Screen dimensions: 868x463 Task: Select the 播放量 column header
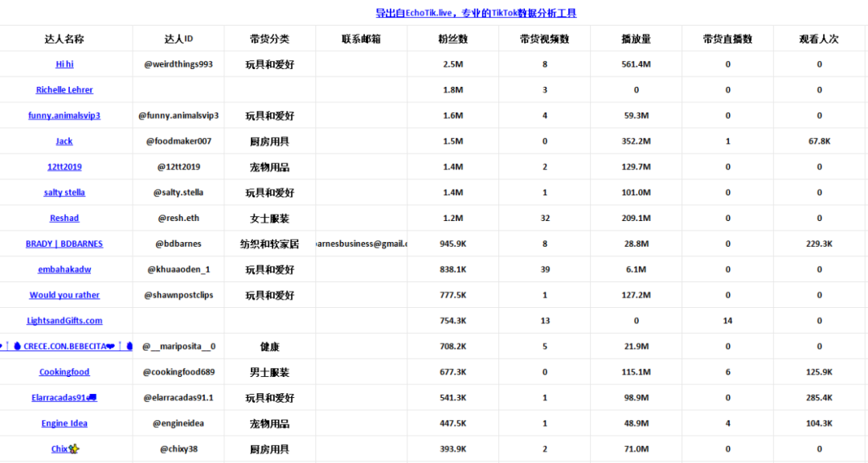(636, 39)
